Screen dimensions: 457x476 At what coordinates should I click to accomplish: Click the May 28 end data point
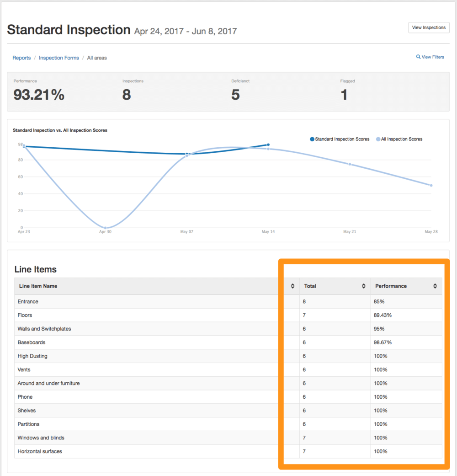431,185
